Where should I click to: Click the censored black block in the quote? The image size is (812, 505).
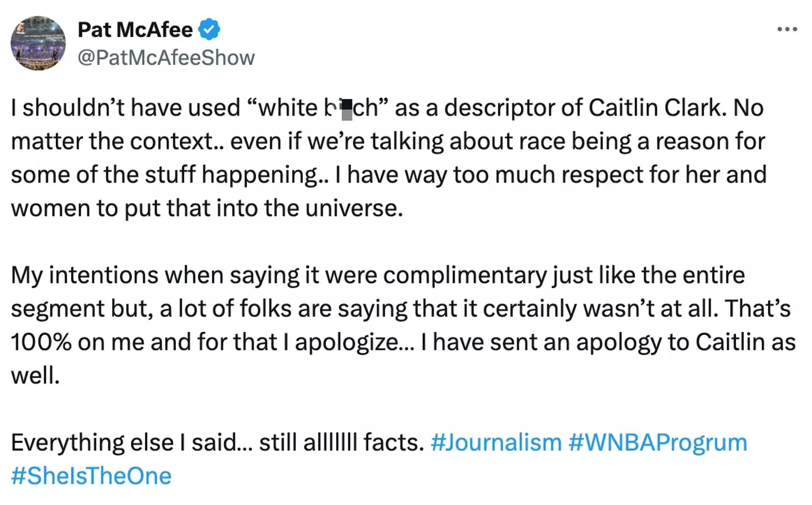347,109
